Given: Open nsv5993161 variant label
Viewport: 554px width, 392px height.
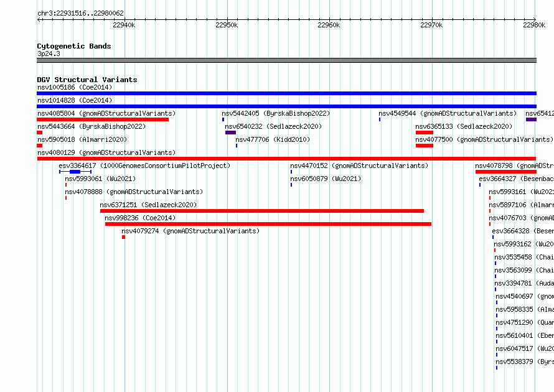Looking at the screenshot, I should pos(522,192).
